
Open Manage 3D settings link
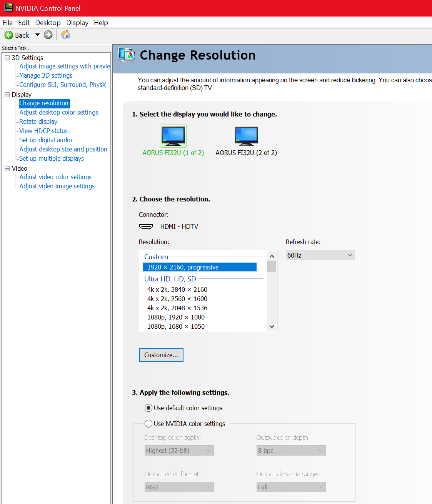(46, 76)
